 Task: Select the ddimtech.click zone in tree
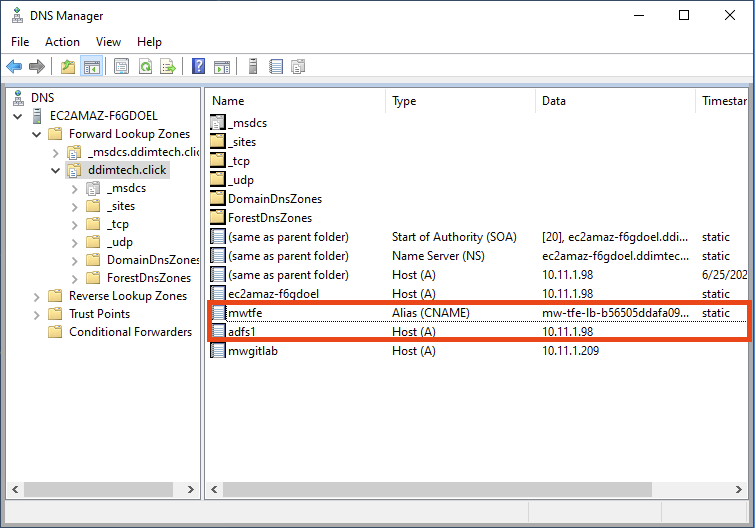point(127,170)
